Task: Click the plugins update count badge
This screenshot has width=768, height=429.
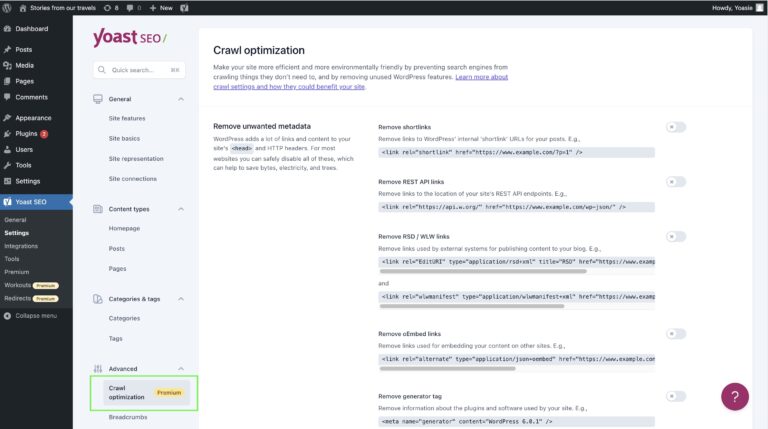Action: [x=44, y=134]
